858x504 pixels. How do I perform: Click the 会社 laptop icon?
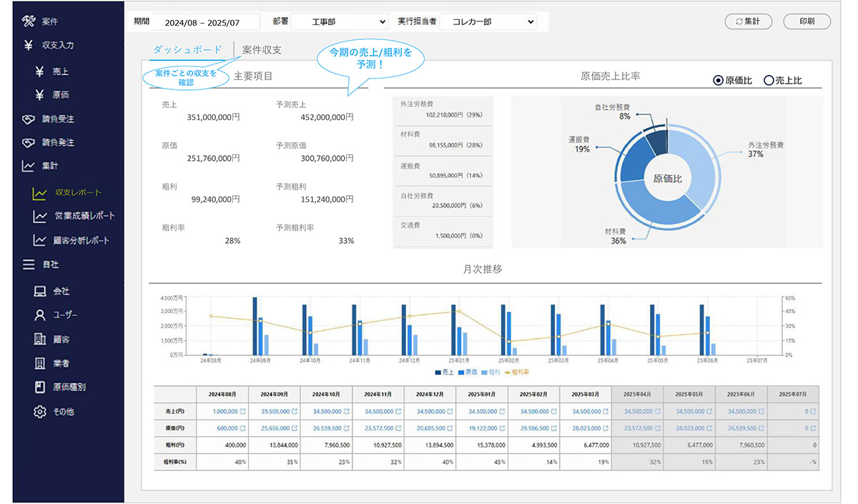tap(40, 292)
